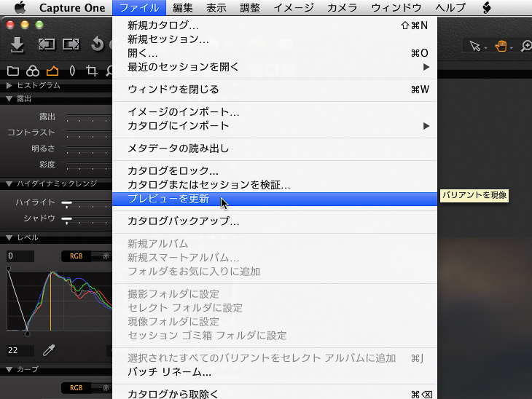Screen dimensions: 532x399
Task: Pick the levels eyedropper tool
Action: point(49,350)
